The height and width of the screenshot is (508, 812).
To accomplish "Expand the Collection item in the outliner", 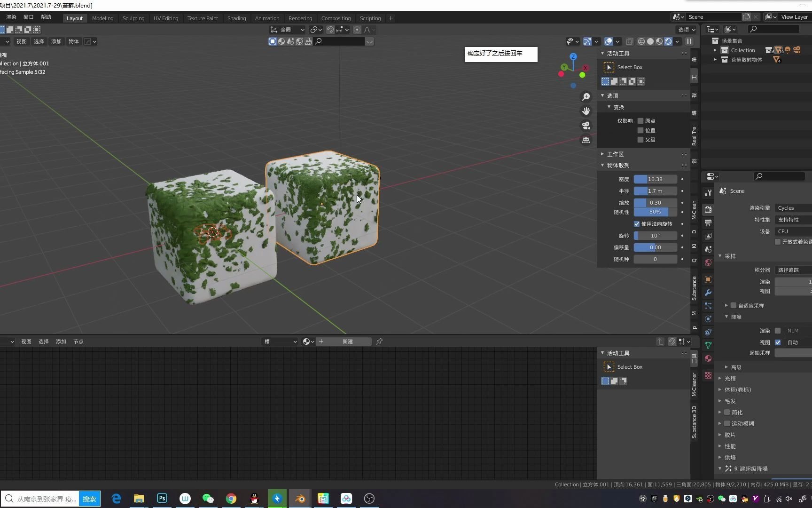I will [x=716, y=50].
